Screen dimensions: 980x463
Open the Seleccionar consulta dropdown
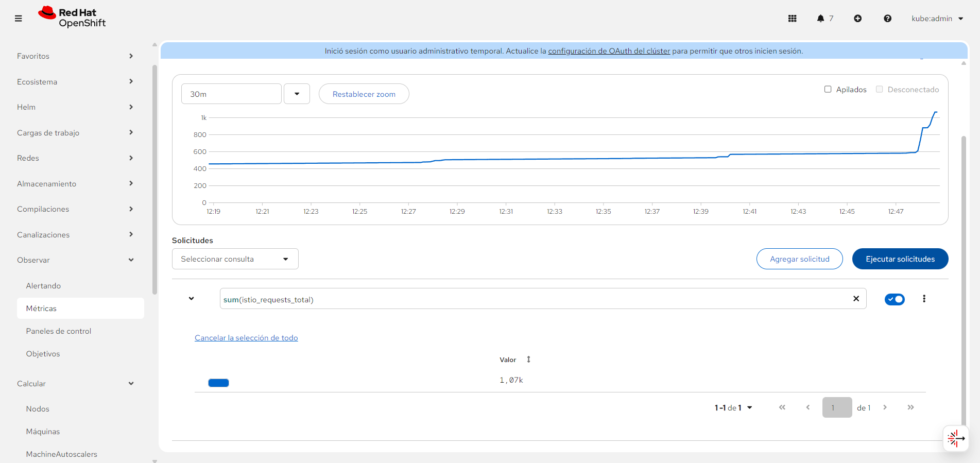[x=235, y=259]
